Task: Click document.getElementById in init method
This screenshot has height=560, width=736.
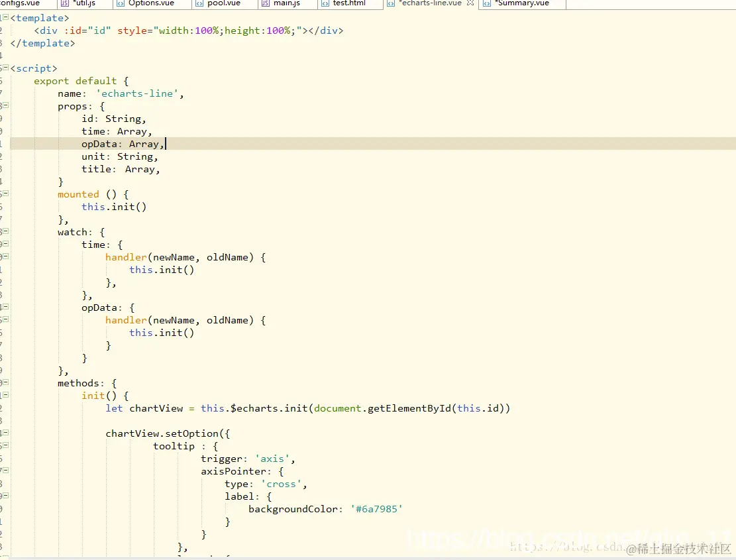Action: coord(382,408)
